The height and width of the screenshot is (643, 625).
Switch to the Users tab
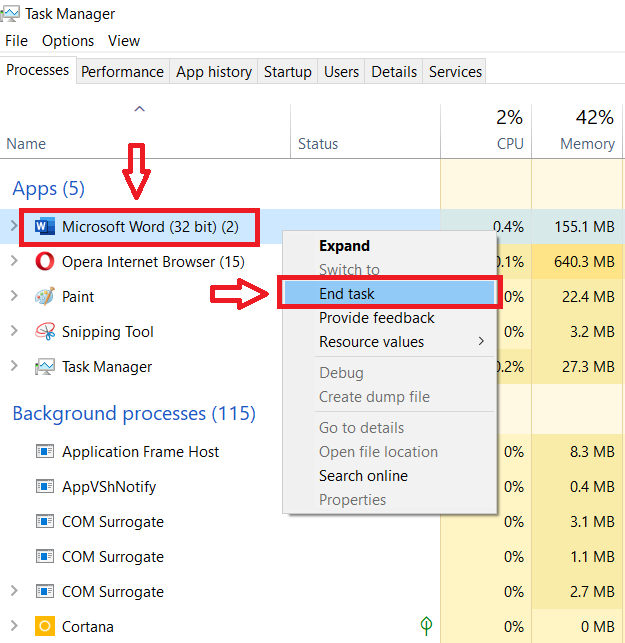[x=341, y=72]
